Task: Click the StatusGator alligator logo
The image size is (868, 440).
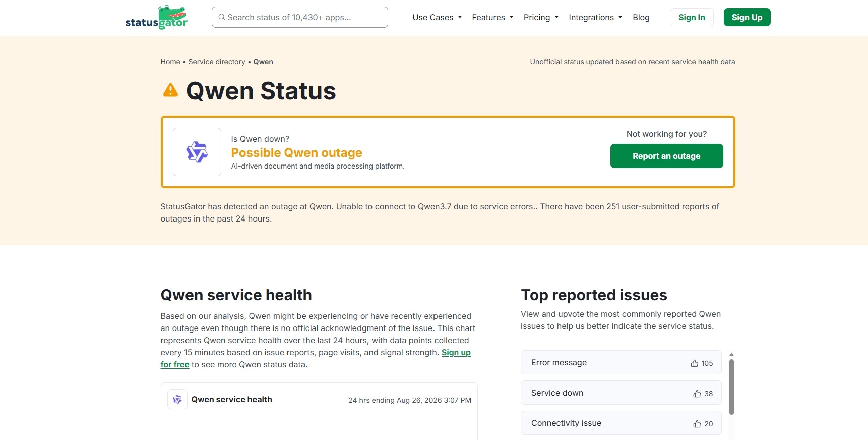Action: click(156, 17)
